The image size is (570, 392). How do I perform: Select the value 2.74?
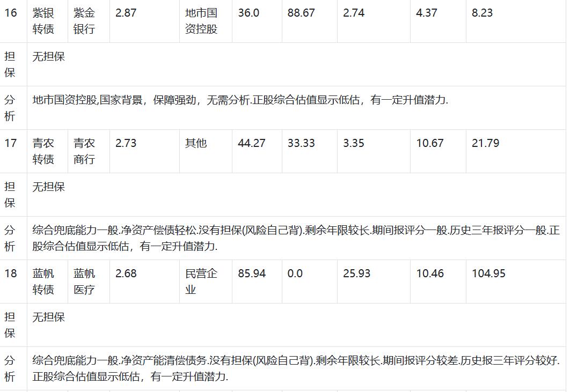354,13
